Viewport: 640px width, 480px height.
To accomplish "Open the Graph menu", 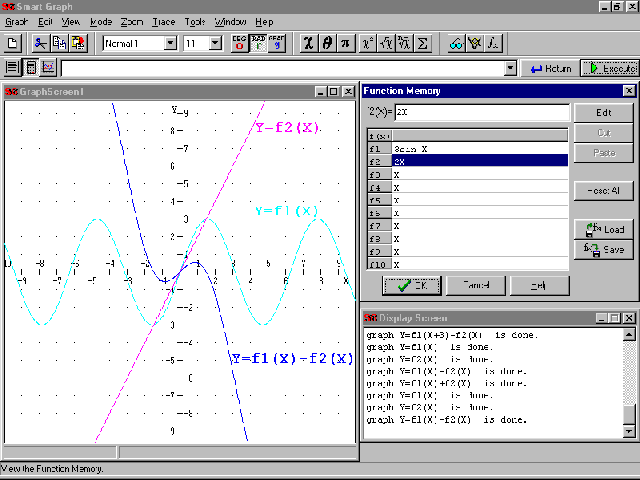I will [x=16, y=21].
